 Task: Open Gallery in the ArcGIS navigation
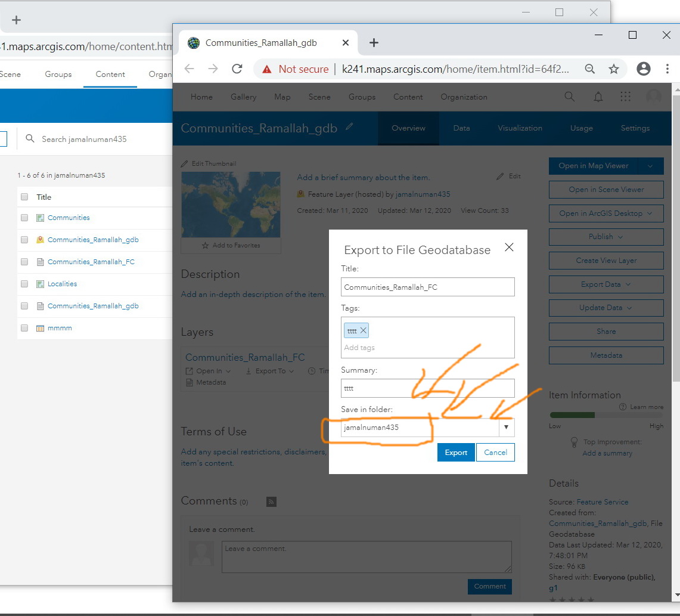(x=243, y=97)
